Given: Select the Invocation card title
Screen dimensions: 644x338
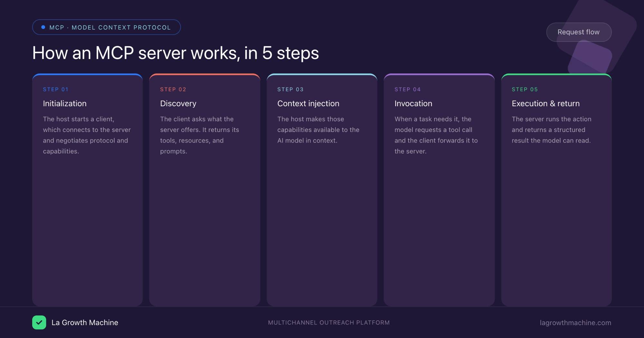Looking at the screenshot, I should click(x=413, y=103).
